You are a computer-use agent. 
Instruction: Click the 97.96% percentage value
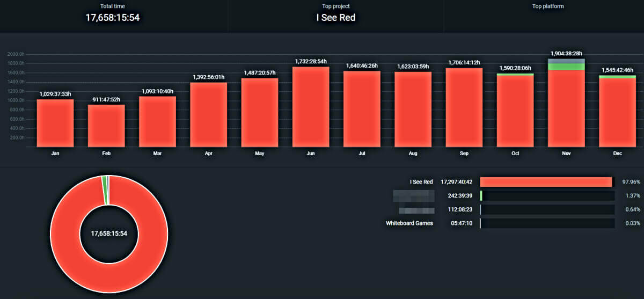tap(631, 182)
